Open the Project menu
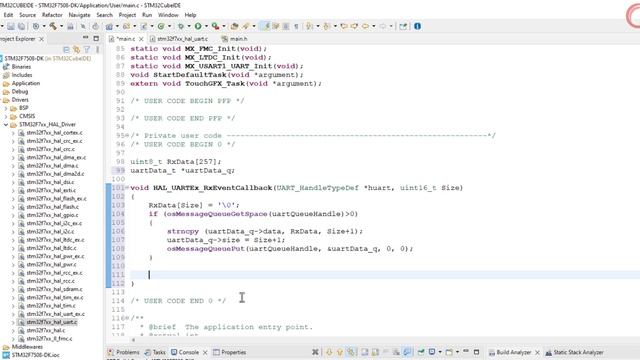The width and height of the screenshot is (640, 360). tap(127, 15)
